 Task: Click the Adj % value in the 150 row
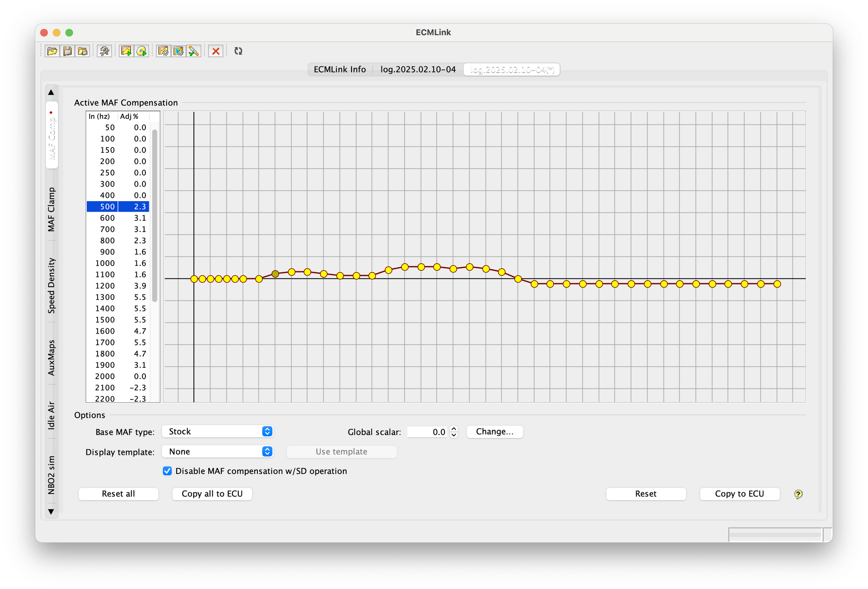coord(134,150)
